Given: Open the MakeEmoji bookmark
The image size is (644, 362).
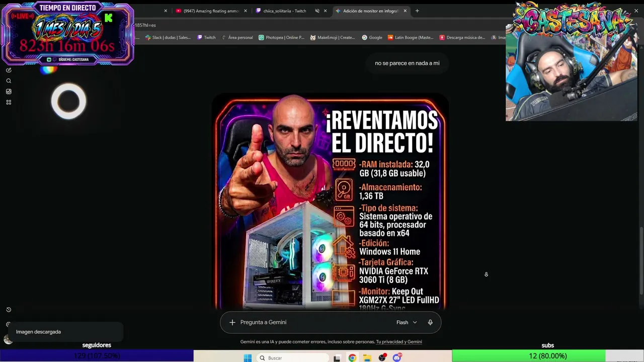Looking at the screenshot, I should click(333, 37).
